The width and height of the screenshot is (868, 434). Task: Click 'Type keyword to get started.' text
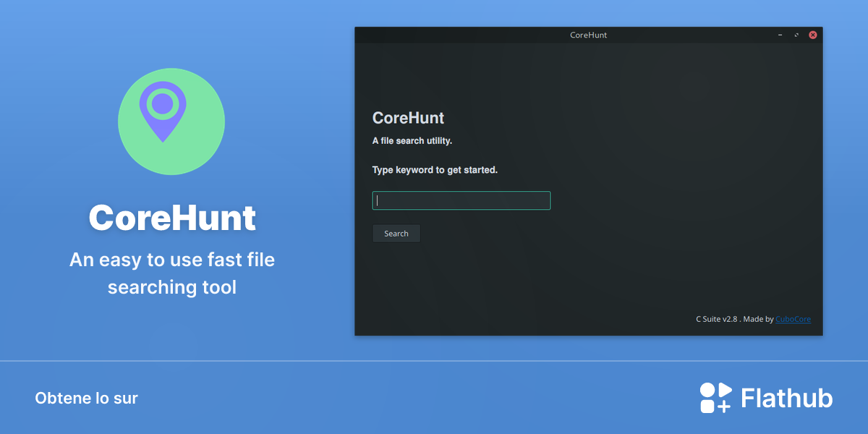point(435,170)
